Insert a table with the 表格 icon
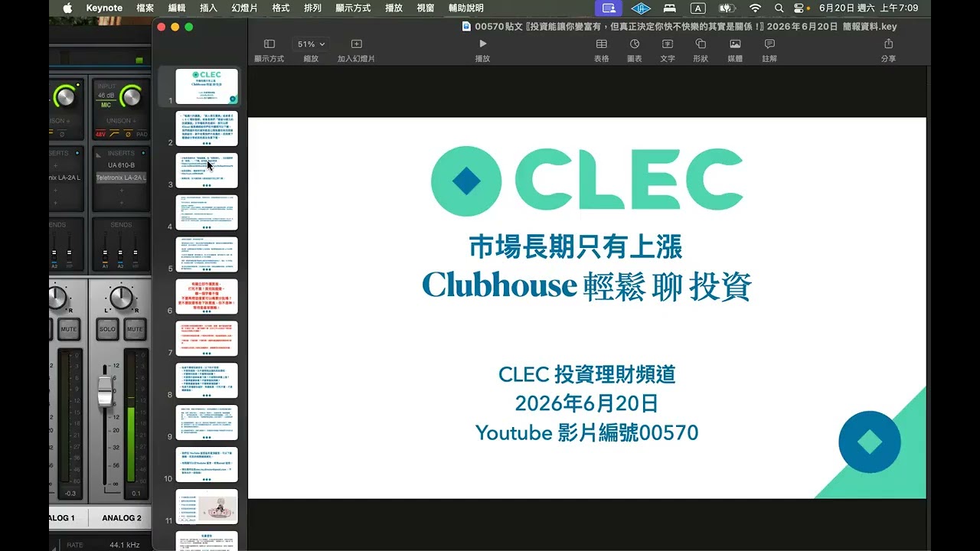The image size is (980, 551). (602, 44)
